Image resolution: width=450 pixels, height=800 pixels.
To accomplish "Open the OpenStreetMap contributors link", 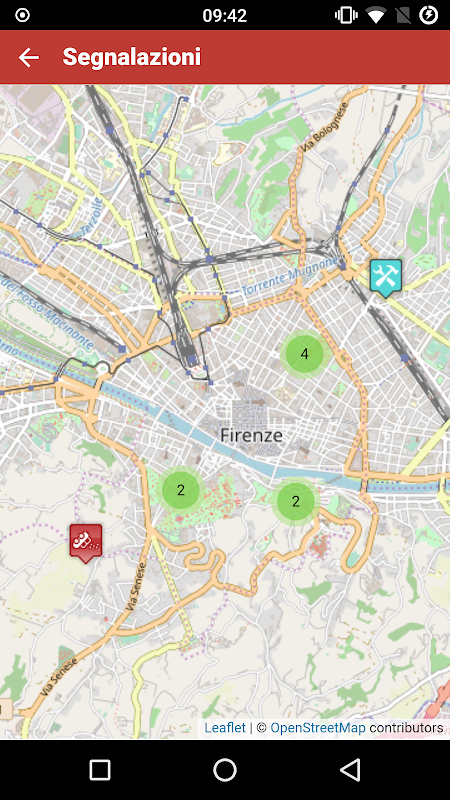I will [x=318, y=728].
